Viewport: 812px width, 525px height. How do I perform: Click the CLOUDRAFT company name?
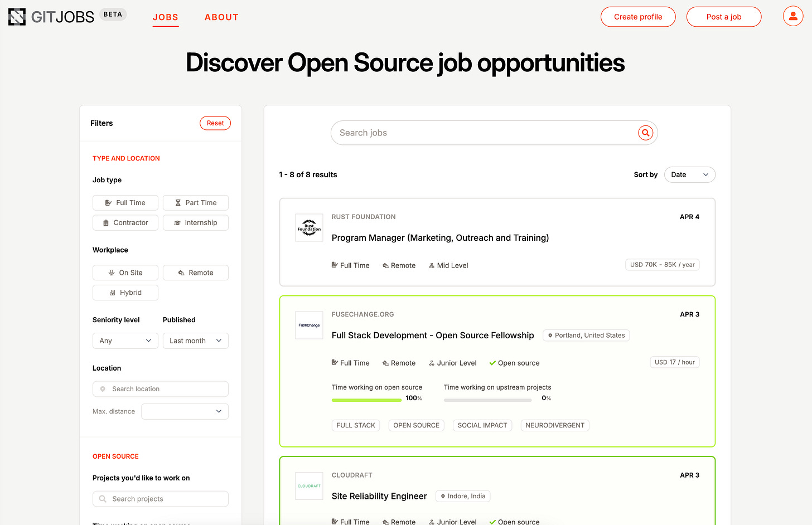(352, 475)
